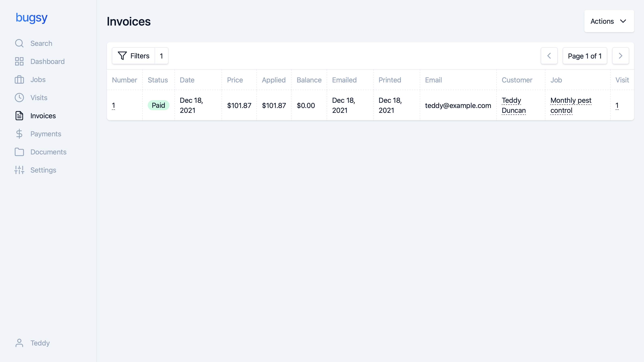Open Dashboard via its grid icon
This screenshot has width=644, height=362.
[19, 62]
